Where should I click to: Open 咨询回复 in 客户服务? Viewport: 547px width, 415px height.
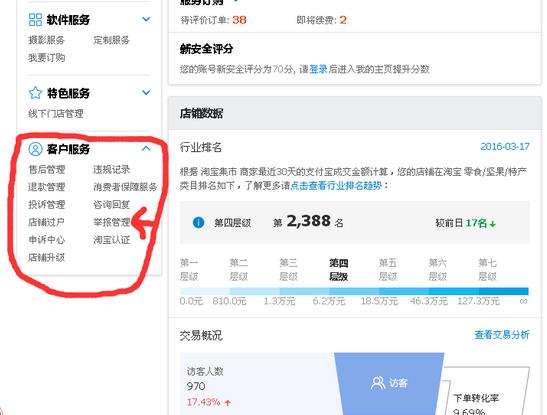click(111, 204)
